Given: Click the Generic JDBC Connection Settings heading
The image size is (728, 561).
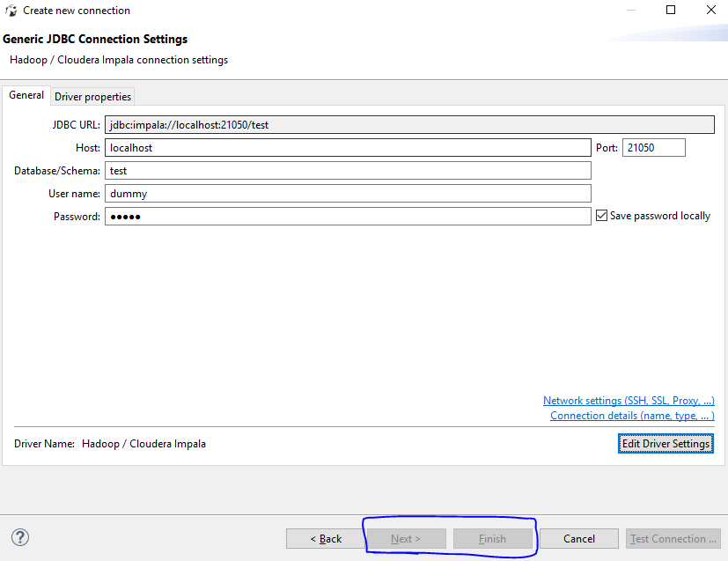Looking at the screenshot, I should pyautogui.click(x=95, y=39).
